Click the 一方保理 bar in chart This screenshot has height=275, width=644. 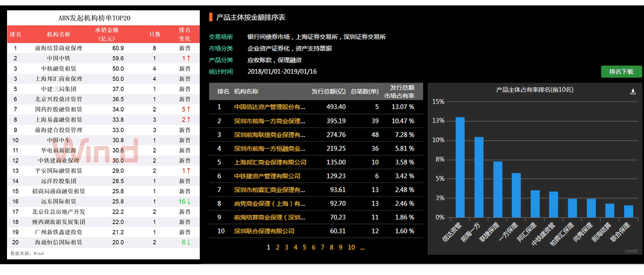[516, 195]
